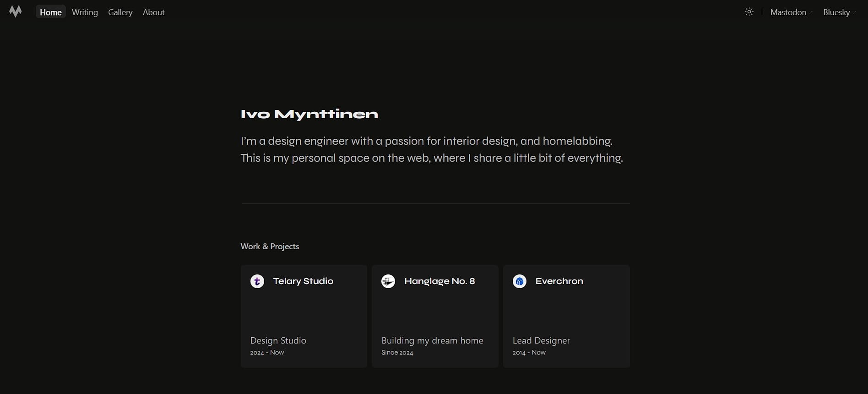This screenshot has height=394, width=868.
Task: Click the external arrow beside Mastodon
Action: 811,11
